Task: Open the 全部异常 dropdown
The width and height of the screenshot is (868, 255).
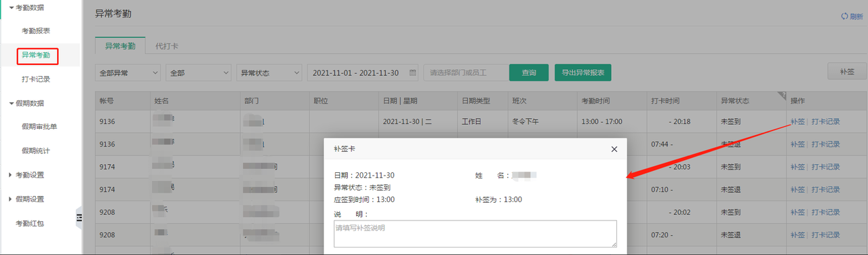Action: click(x=128, y=73)
